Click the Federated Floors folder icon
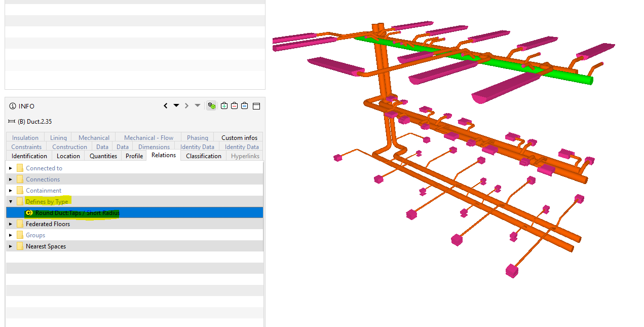 tap(20, 224)
